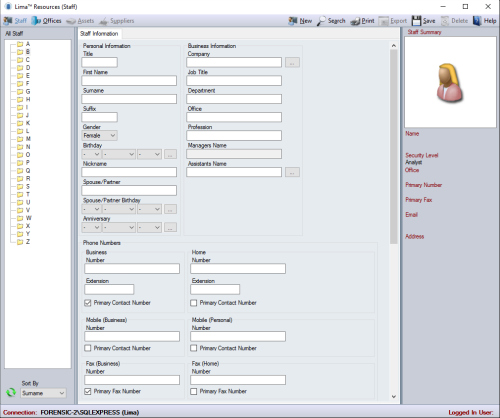Viewport: 500px width, 418px height.
Task: Open the Search magnifier tool
Action: pyautogui.click(x=322, y=21)
